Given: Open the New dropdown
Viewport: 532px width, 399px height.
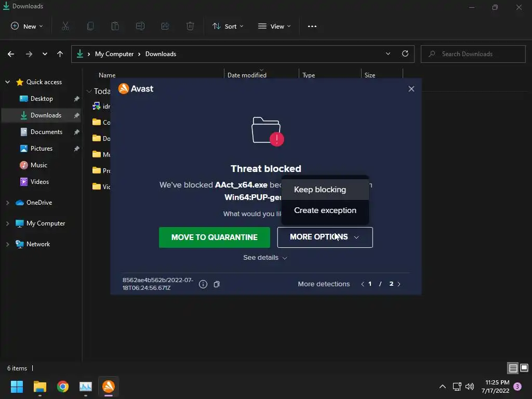Looking at the screenshot, I should 27,26.
